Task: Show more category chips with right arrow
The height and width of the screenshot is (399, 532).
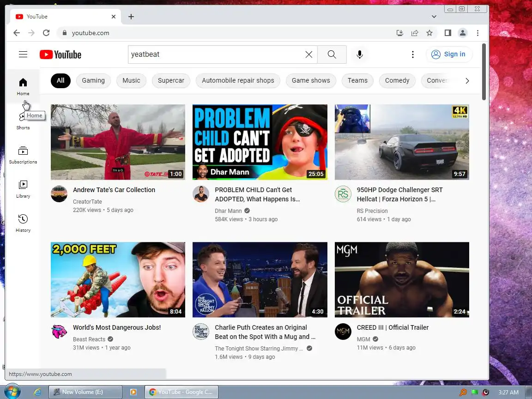Action: coord(467,81)
